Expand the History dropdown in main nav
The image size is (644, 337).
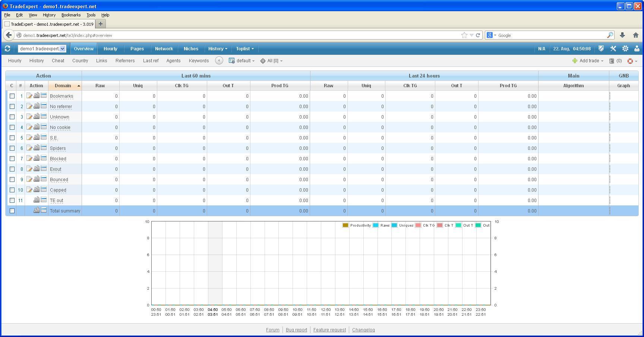[x=218, y=49]
